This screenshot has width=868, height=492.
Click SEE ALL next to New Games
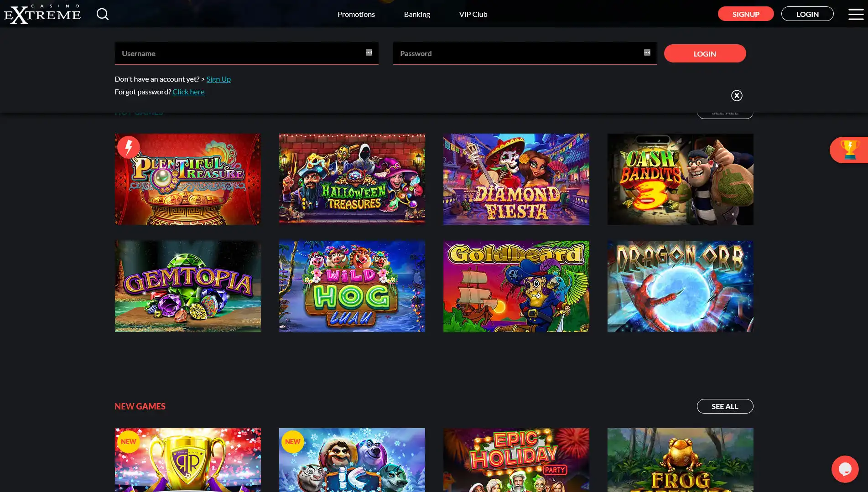(x=725, y=406)
